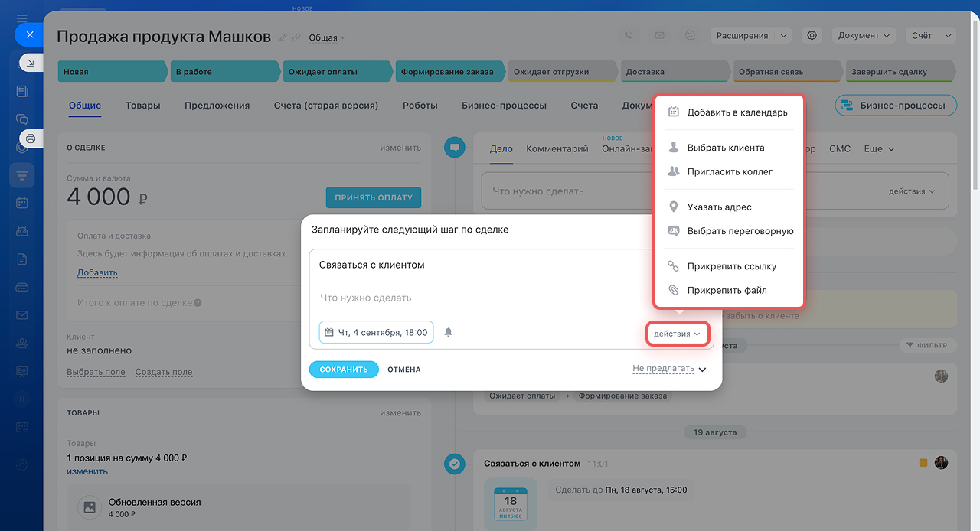Click the pencil icon next to the deal title
The height and width of the screenshot is (531, 980).
(x=283, y=37)
